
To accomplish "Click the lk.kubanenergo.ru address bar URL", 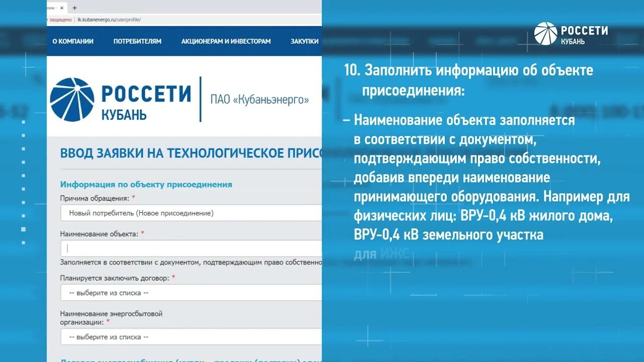I will click(109, 20).
